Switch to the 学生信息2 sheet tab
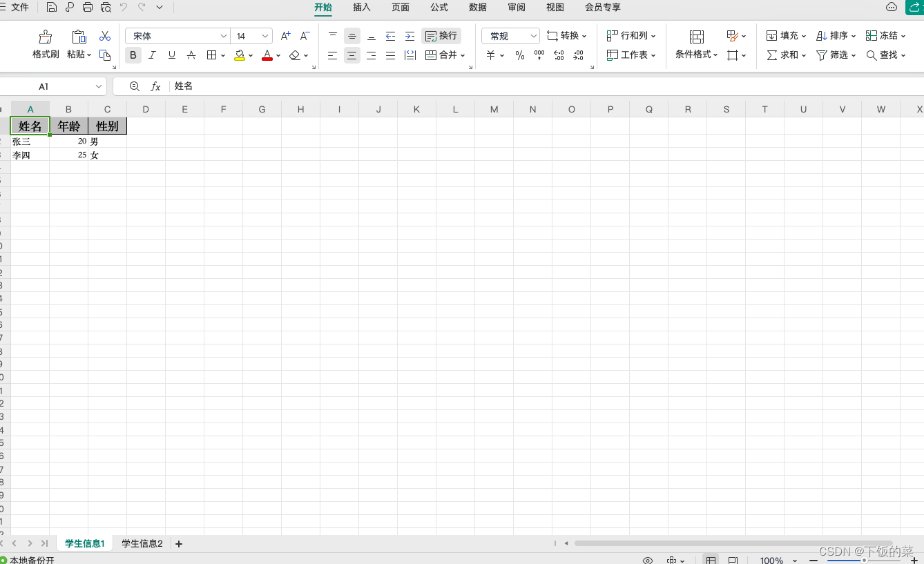This screenshot has height=564, width=924. click(x=142, y=543)
